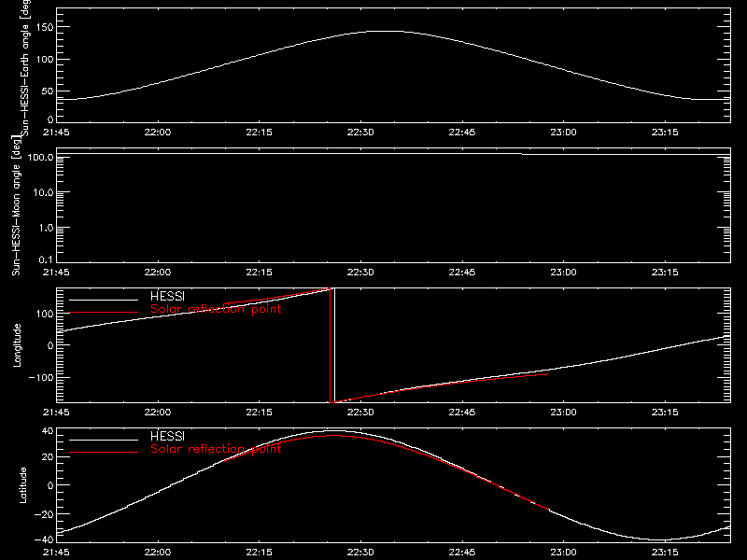This screenshot has height=560, width=747.
Task: Click the Latitude axis title
Action: click(22, 485)
